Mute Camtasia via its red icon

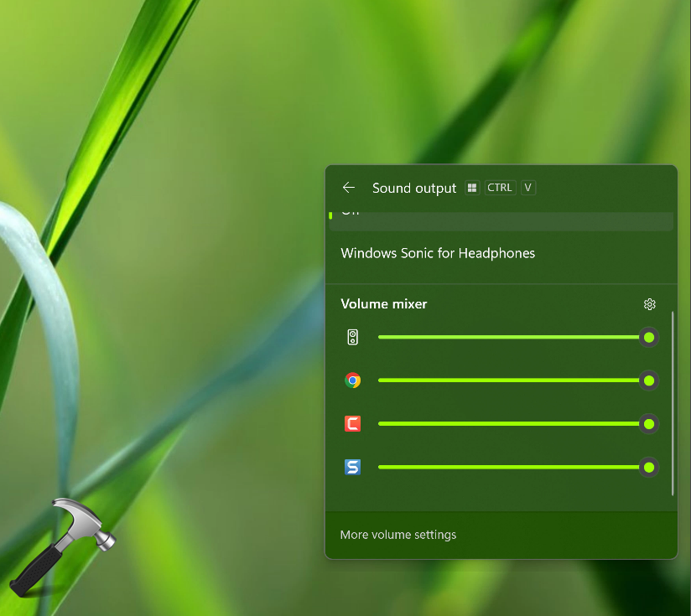(353, 424)
